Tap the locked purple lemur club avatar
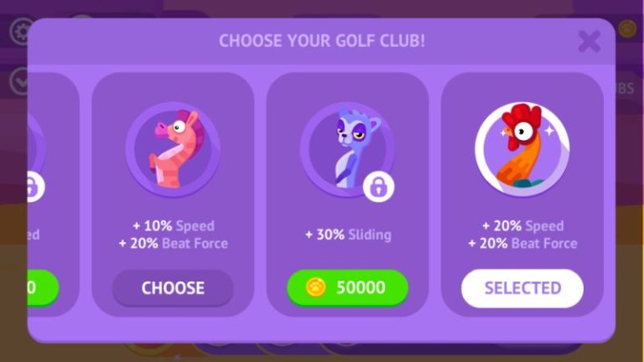Image resolution: width=644 pixels, height=362 pixels. (347, 149)
